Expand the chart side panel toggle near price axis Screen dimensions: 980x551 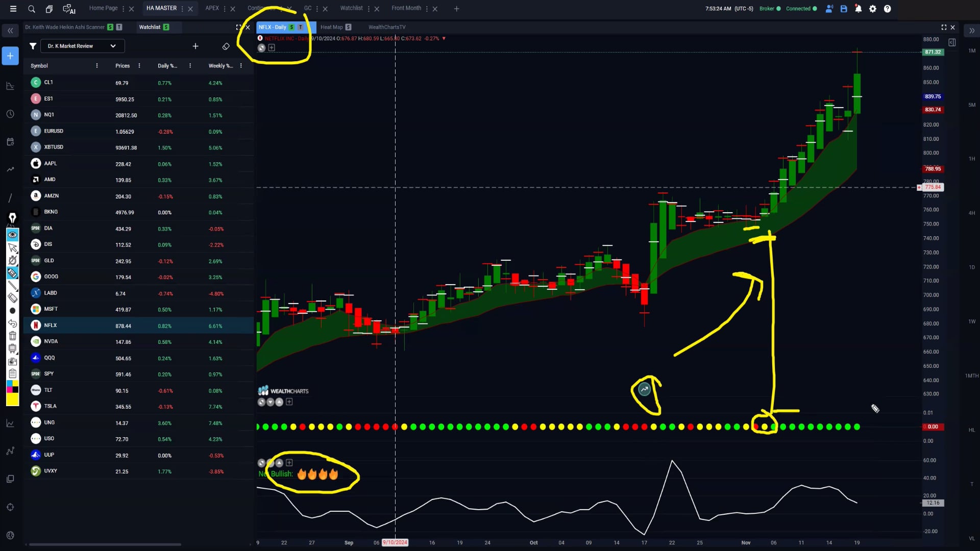[952, 42]
